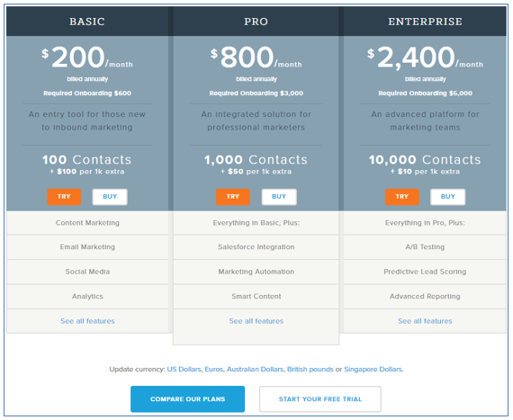Switch currency to Euros
The image size is (513, 420).
pyautogui.click(x=213, y=370)
